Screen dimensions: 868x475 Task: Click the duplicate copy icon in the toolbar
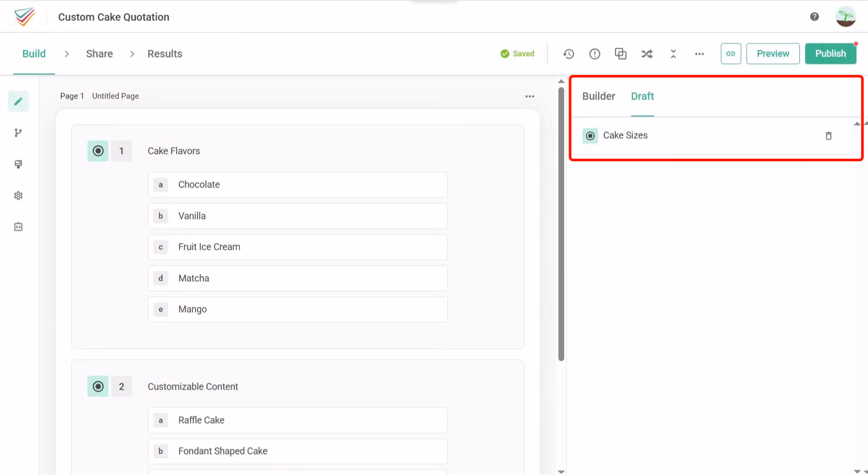(621, 54)
